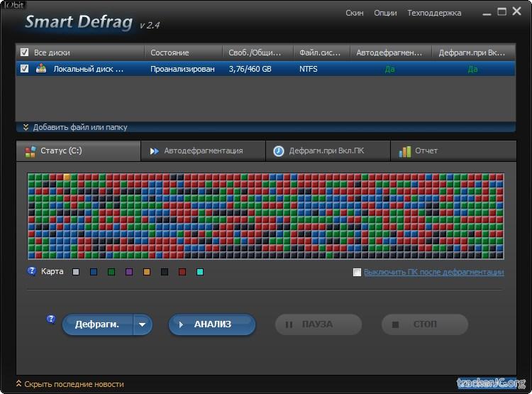Collapse the news via Скрыть последние новости

pos(69,384)
